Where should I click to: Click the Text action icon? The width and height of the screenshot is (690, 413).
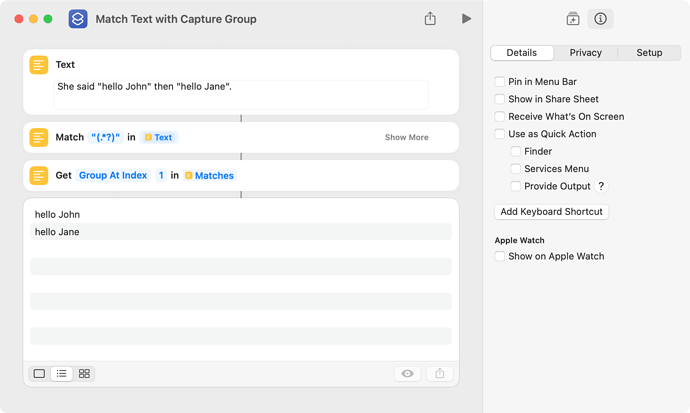tap(39, 65)
